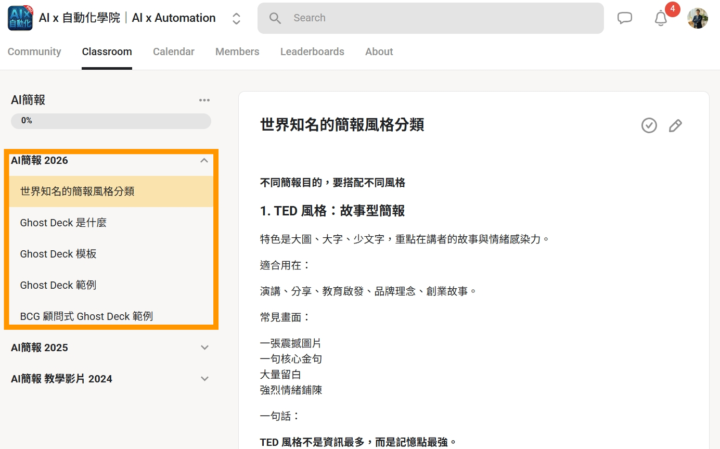The width and height of the screenshot is (720, 449).
Task: Mark lesson complete with checkmark circle
Action: click(x=649, y=125)
